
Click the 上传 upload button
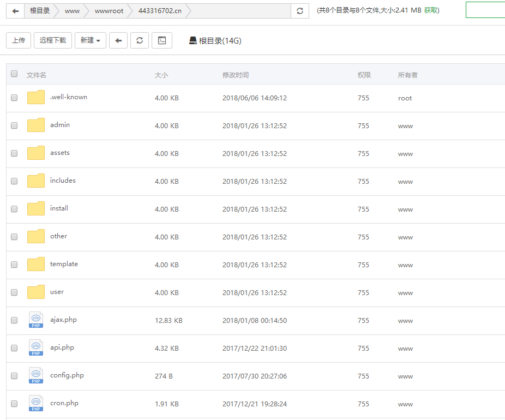[x=19, y=40]
